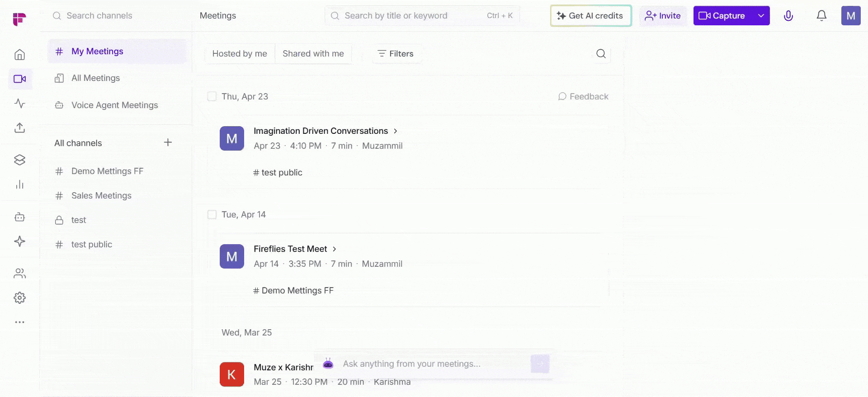868x397 pixels.
Task: Add a new channel with plus icon
Action: [x=168, y=142]
